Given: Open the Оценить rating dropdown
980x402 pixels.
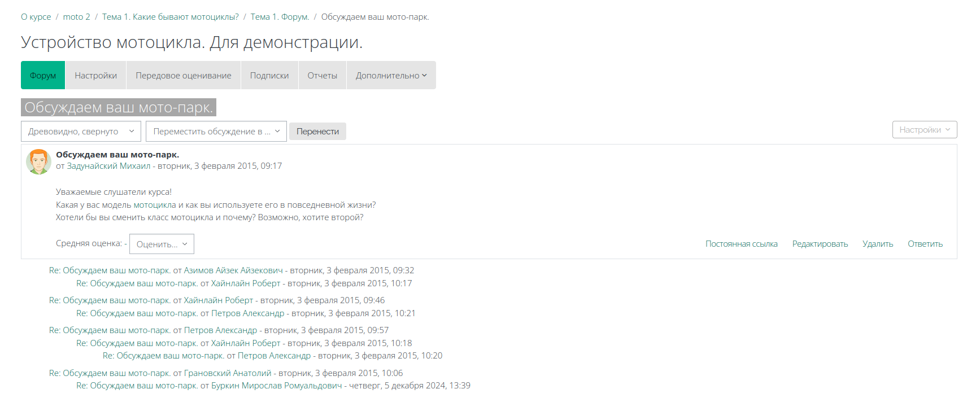Looking at the screenshot, I should 162,244.
